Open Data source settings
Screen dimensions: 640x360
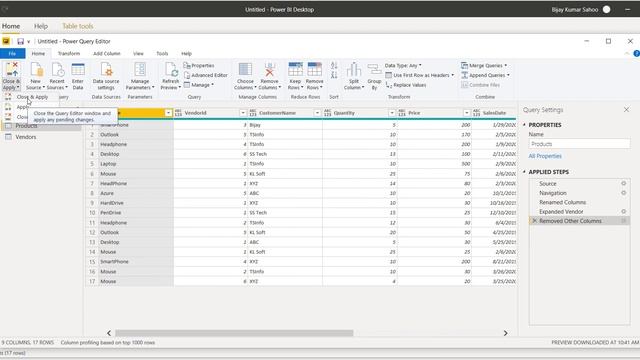(106, 70)
